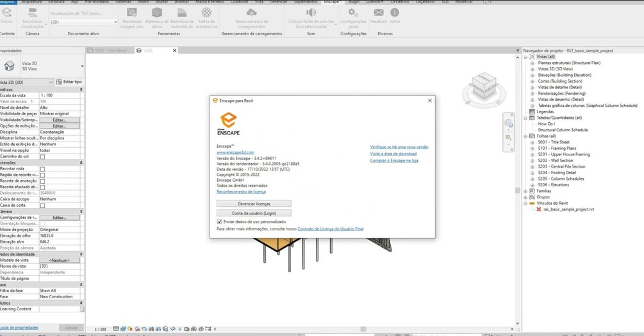Enable Caminho do sol checkbox

coord(42,157)
